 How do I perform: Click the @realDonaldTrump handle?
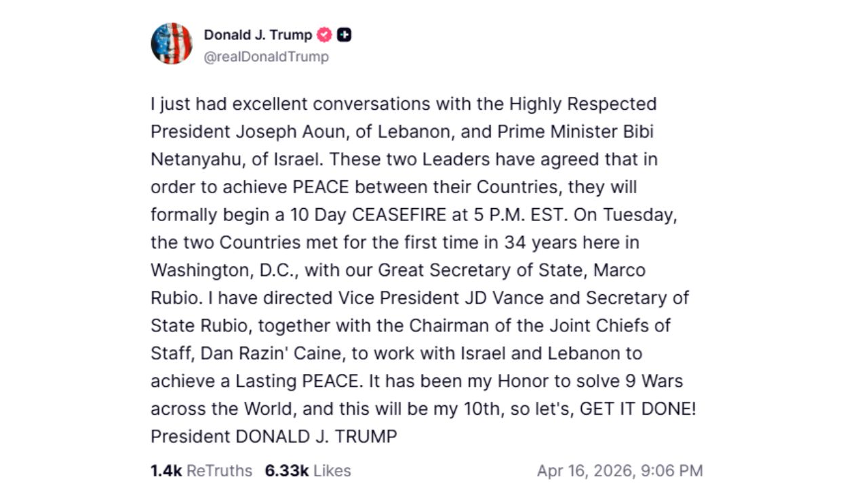tap(266, 57)
